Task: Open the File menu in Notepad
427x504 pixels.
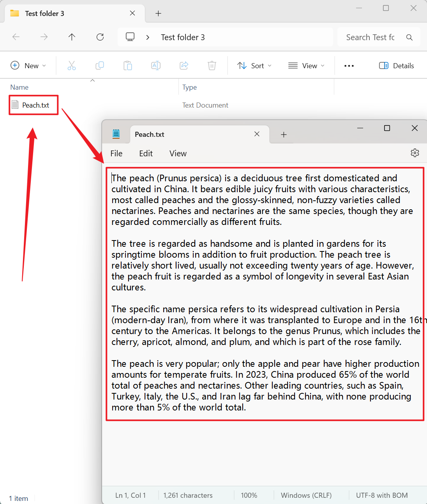Action: click(x=116, y=154)
